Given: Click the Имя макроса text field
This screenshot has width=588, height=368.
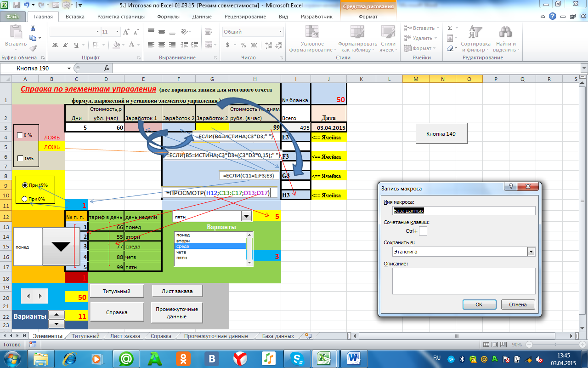Looking at the screenshot, I should point(464,211).
